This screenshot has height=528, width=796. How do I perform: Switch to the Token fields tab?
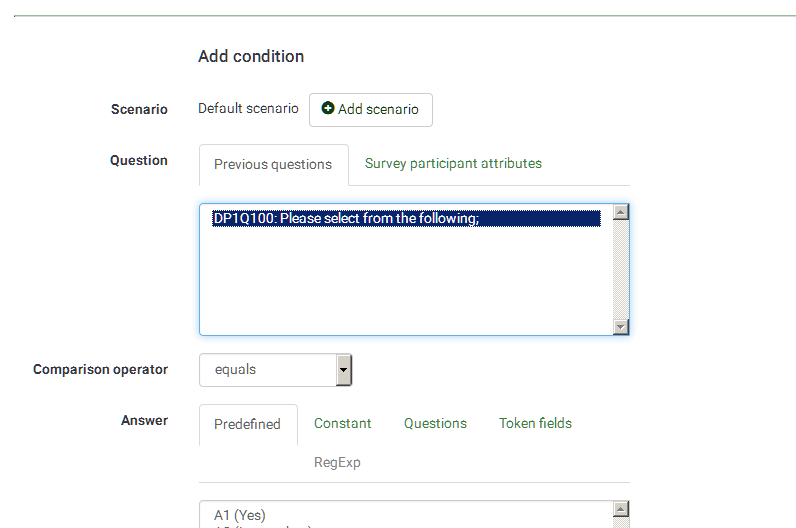[535, 424]
